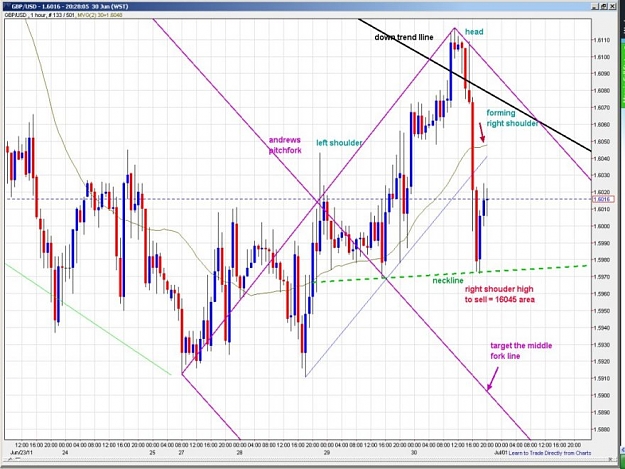Click the 1.6000 price axis label
625x469 pixels.
tap(601, 226)
